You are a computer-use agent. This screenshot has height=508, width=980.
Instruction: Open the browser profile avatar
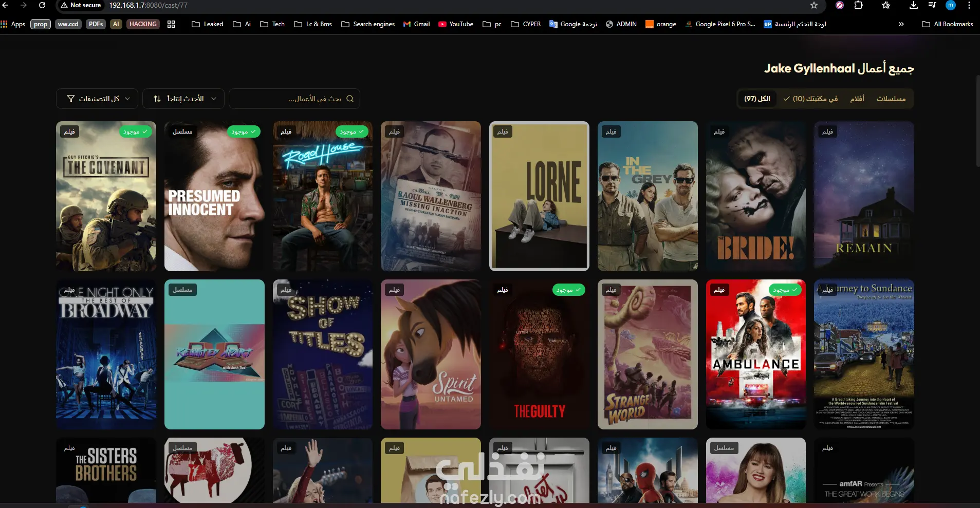tap(951, 5)
